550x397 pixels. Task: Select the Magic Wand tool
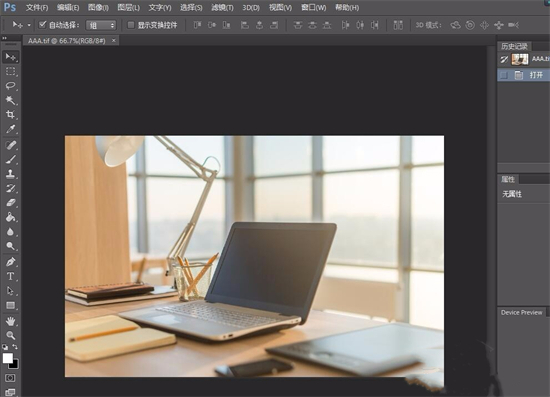11,100
